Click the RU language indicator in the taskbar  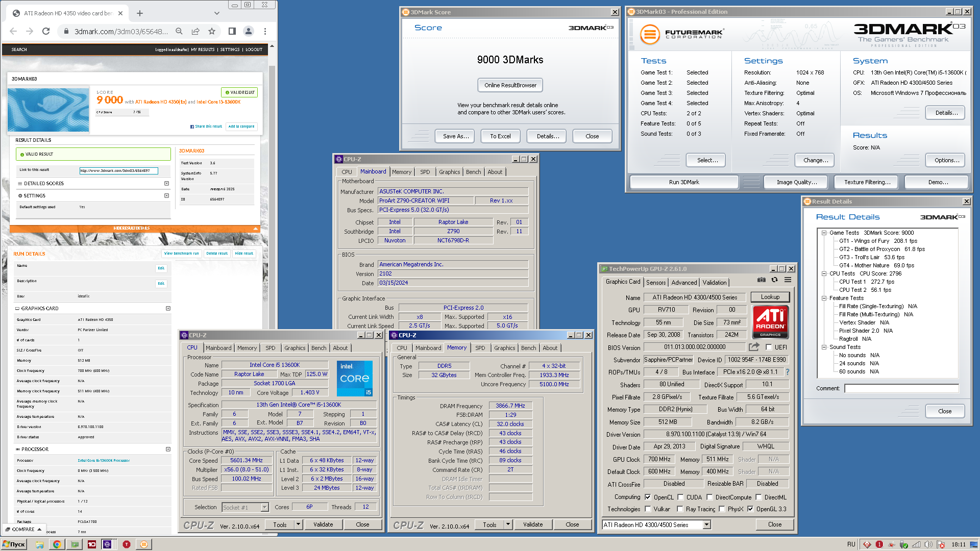pyautogui.click(x=851, y=544)
